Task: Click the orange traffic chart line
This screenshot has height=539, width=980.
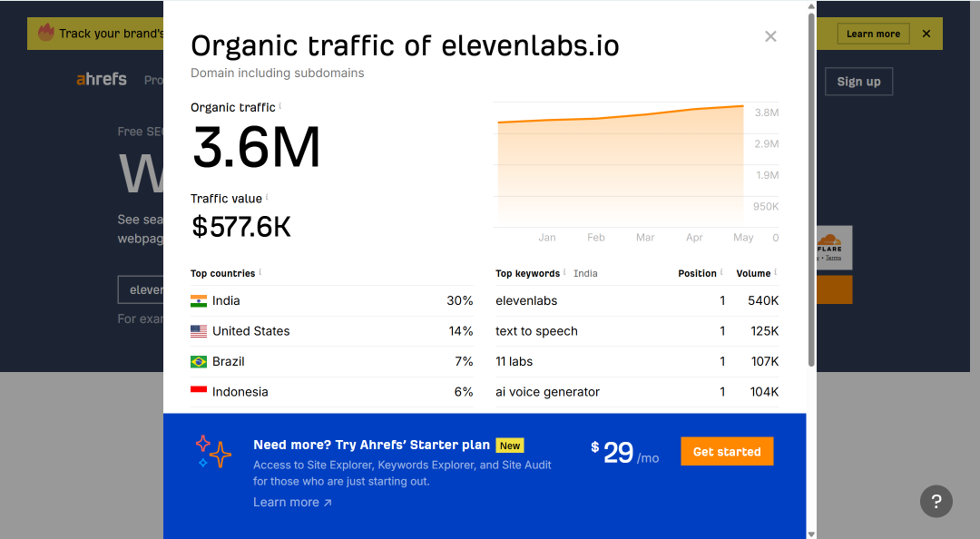Action: [x=621, y=115]
